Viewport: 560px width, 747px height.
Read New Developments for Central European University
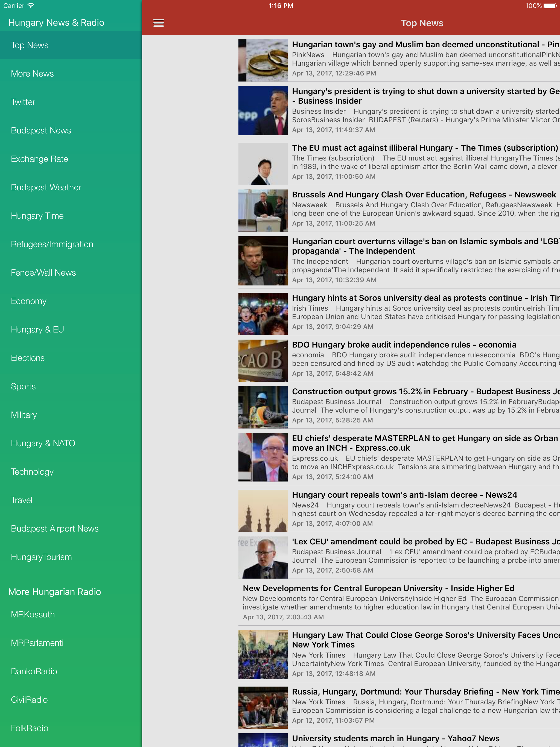pyautogui.click(x=379, y=588)
